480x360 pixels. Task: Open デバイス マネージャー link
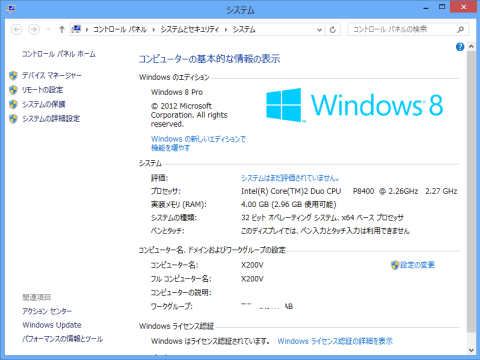[x=52, y=76]
